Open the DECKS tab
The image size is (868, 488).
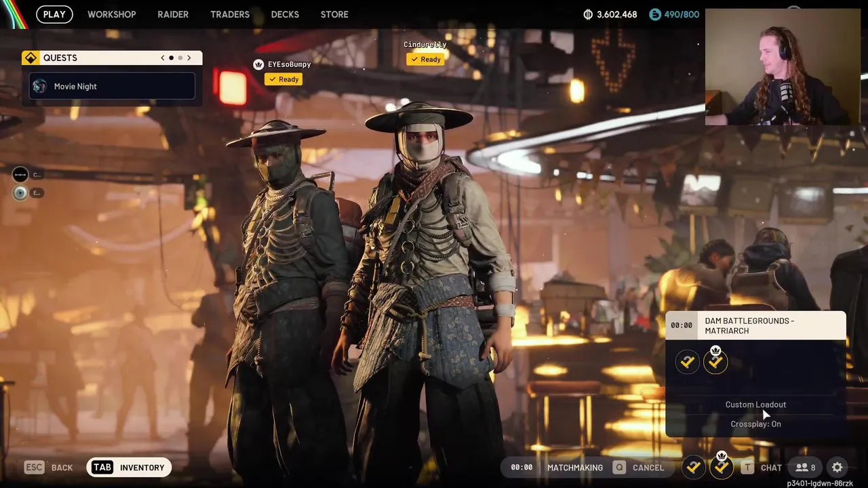285,14
